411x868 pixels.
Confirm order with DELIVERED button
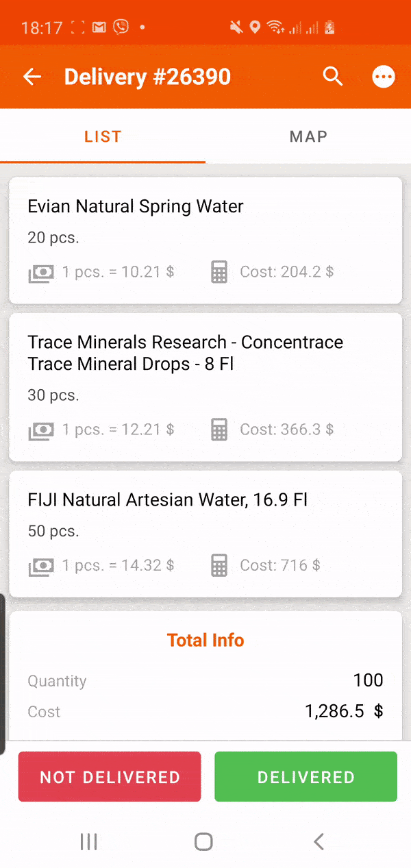(306, 777)
